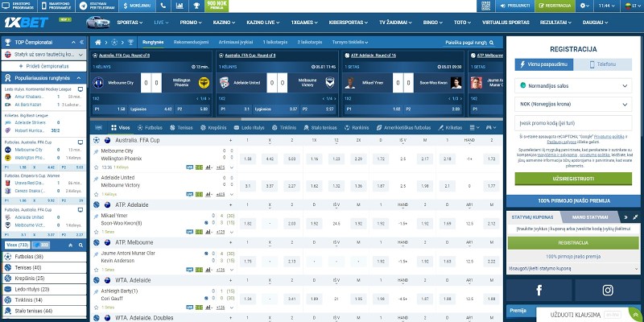Click 'Pridėti čempionatus' button
The image size is (644, 322).
click(x=43, y=66)
